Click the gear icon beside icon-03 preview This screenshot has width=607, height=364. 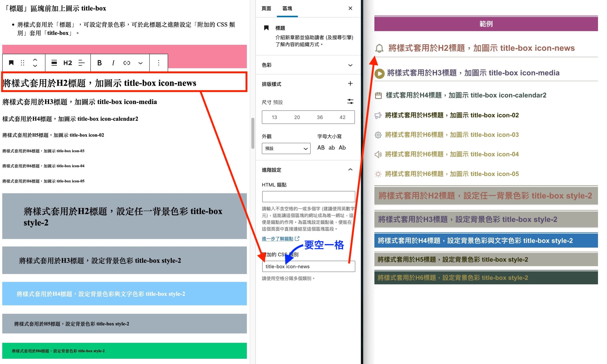click(378, 135)
